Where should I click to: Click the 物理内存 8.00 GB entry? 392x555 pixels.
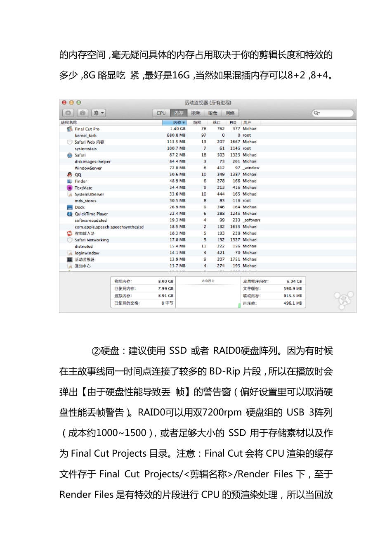click(143, 281)
